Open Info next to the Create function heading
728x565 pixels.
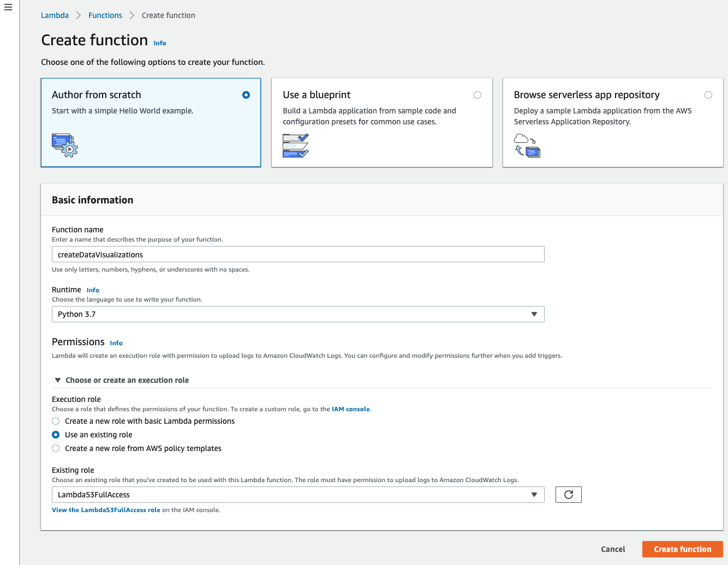coord(159,43)
